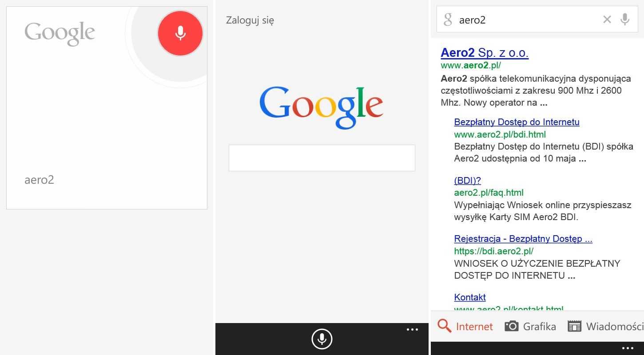Open the three-dot menu in middle app bar
This screenshot has width=644, height=355.
pos(412,330)
